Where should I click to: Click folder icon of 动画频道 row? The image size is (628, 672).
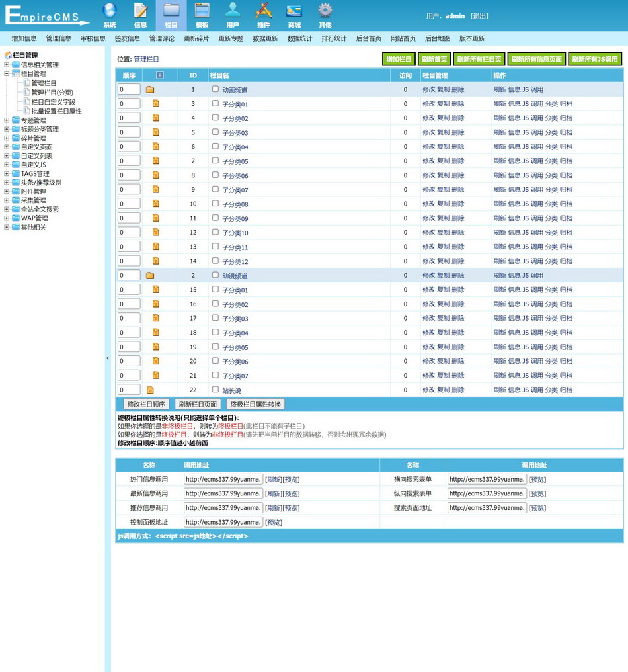(150, 89)
